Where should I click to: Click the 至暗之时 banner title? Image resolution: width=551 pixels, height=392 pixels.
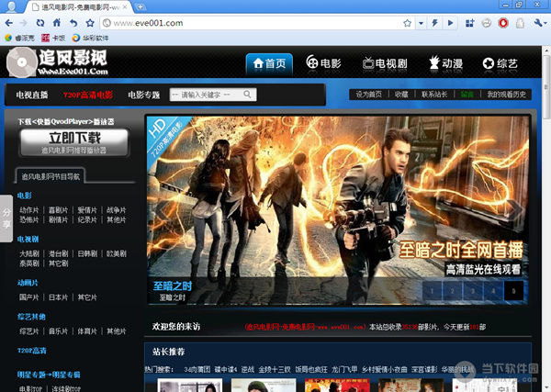[x=173, y=286]
